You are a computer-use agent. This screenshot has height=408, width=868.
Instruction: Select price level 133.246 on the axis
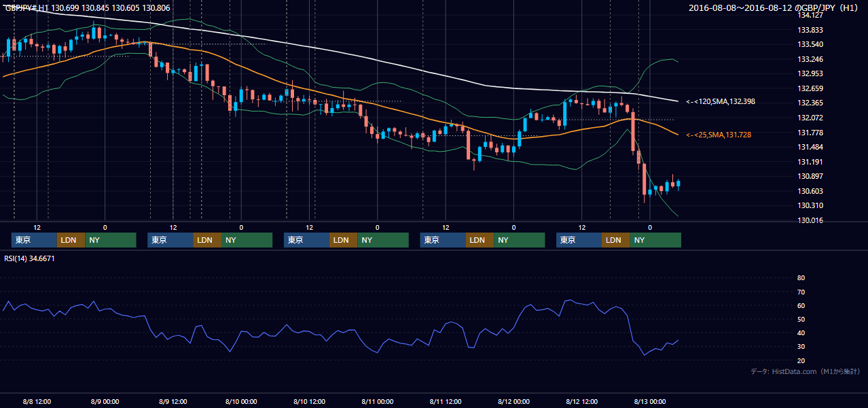click(x=810, y=59)
